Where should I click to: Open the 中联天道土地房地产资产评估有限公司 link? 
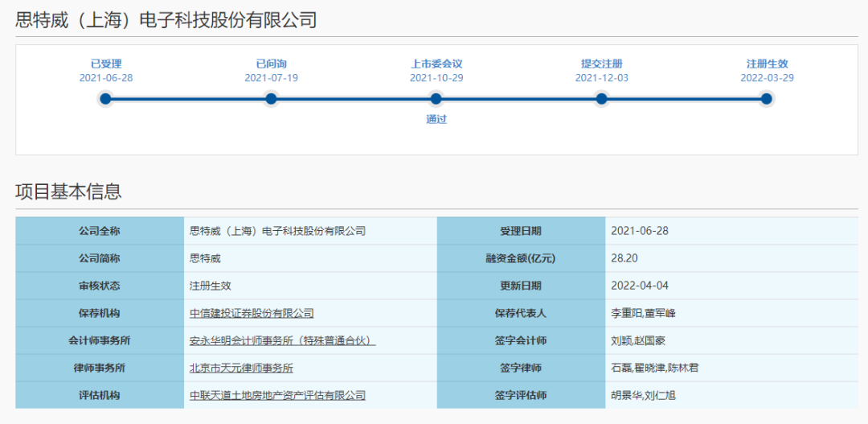277,396
